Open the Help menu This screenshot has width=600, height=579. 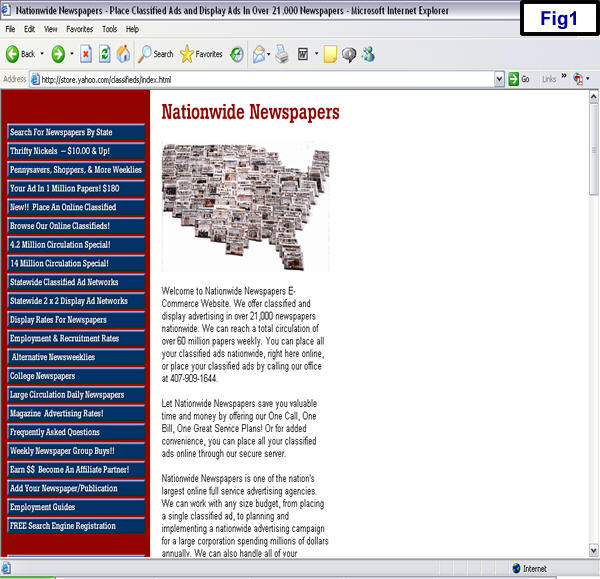coord(132,29)
